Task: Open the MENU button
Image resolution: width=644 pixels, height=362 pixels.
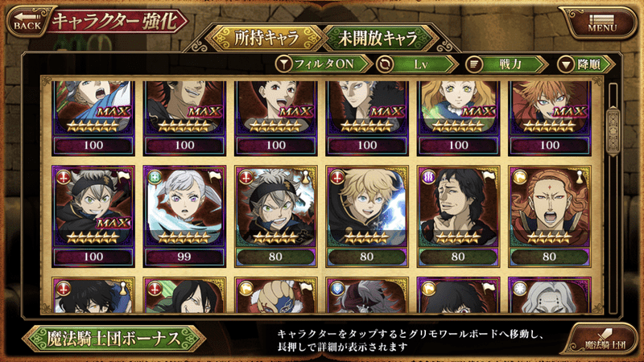Action: pyautogui.click(x=602, y=23)
